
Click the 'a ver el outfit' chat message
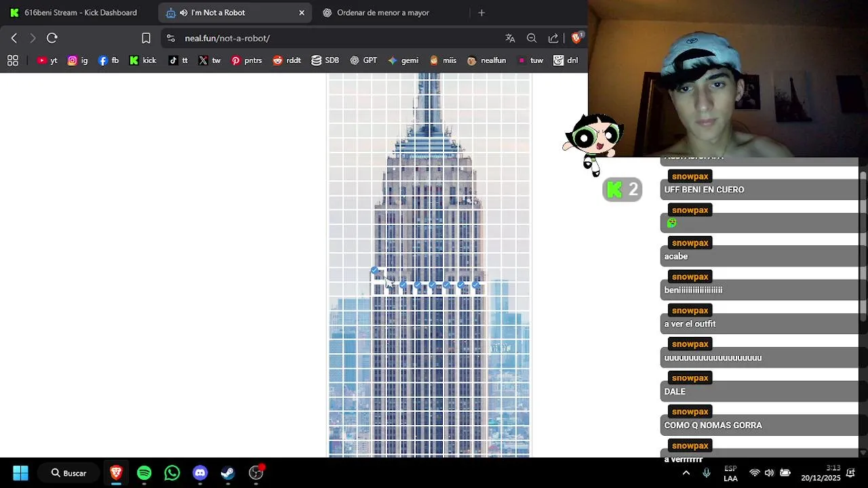coord(690,324)
